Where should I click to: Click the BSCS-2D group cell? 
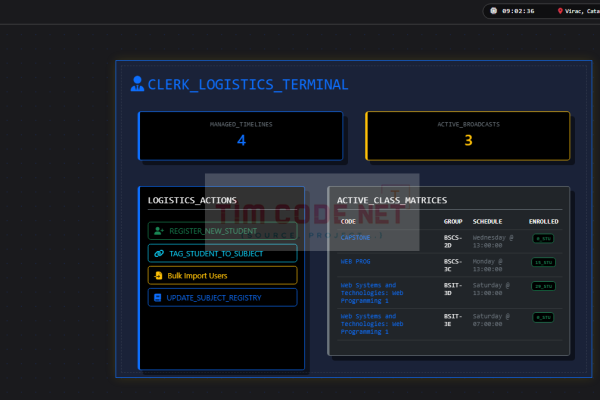click(x=453, y=242)
